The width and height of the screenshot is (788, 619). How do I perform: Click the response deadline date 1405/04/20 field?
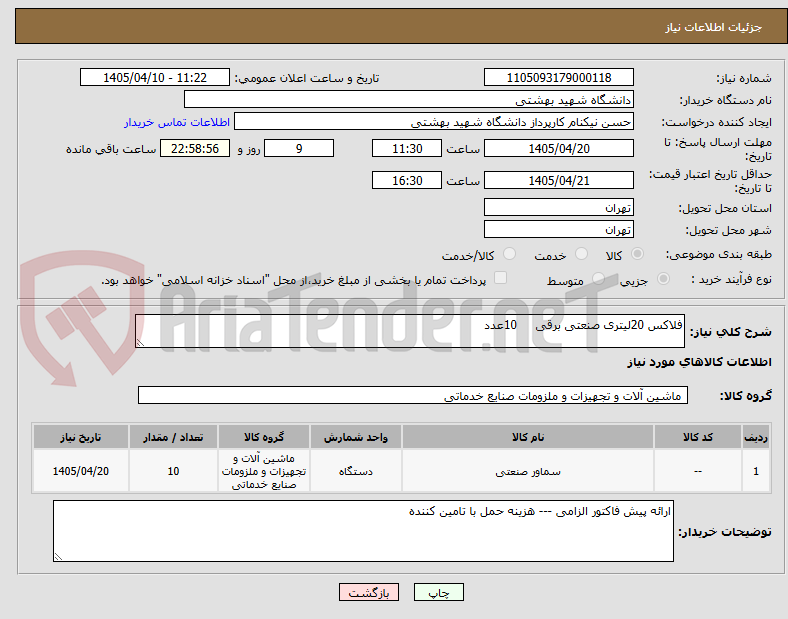click(x=558, y=149)
